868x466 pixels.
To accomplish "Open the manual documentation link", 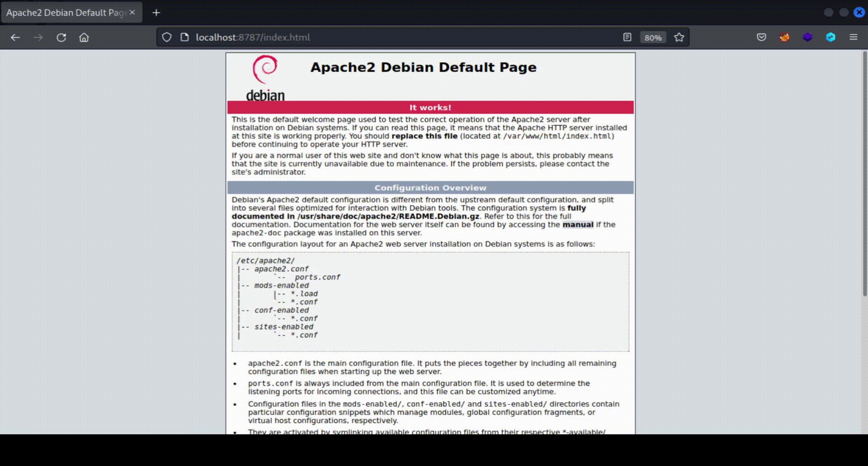I will (x=578, y=225).
